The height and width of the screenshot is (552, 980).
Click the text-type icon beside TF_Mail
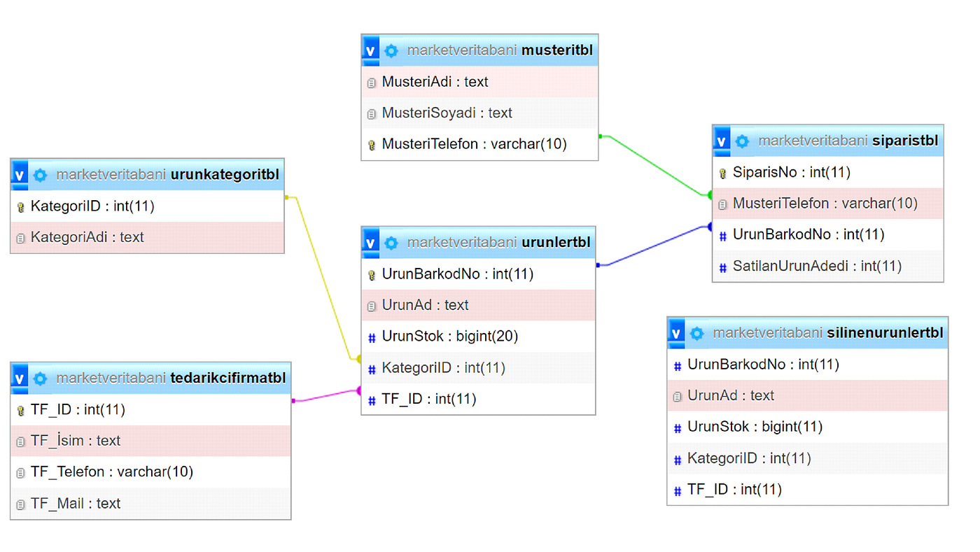click(x=20, y=504)
